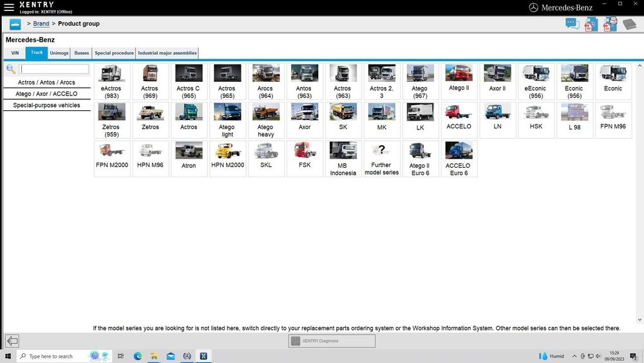Viewport: 644px width, 363px height.
Task: Choose the Arocs (964) model series
Action: 265,81
